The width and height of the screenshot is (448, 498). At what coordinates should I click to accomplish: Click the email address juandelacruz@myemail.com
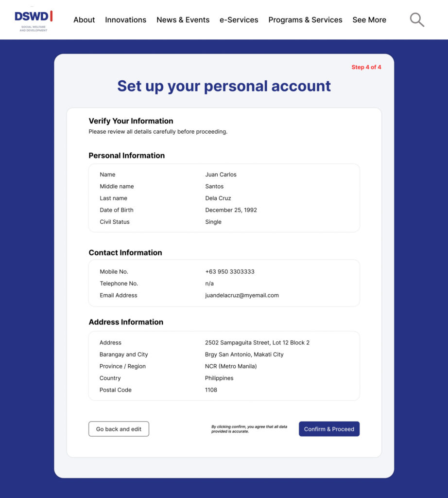pyautogui.click(x=242, y=295)
